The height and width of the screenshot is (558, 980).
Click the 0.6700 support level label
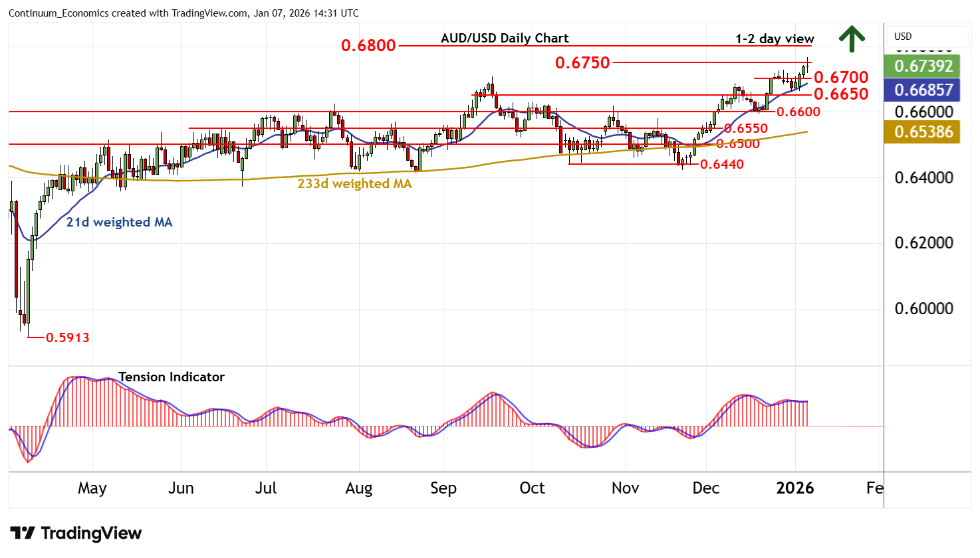tap(841, 78)
